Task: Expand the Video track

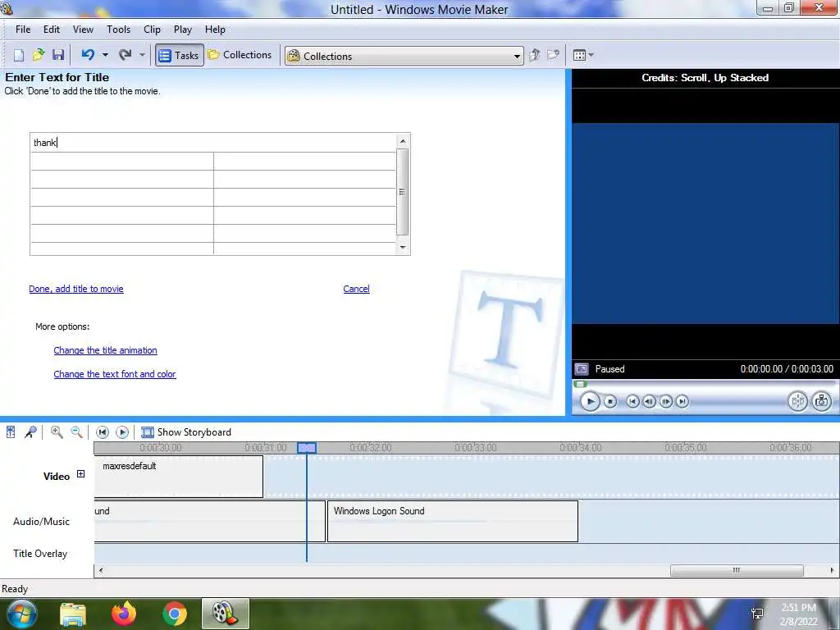Action: tap(80, 473)
